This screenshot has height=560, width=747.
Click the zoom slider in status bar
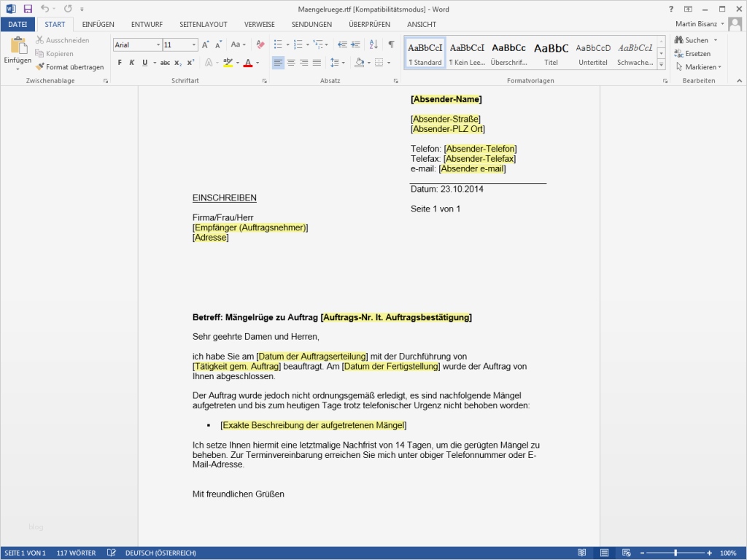coord(676,553)
